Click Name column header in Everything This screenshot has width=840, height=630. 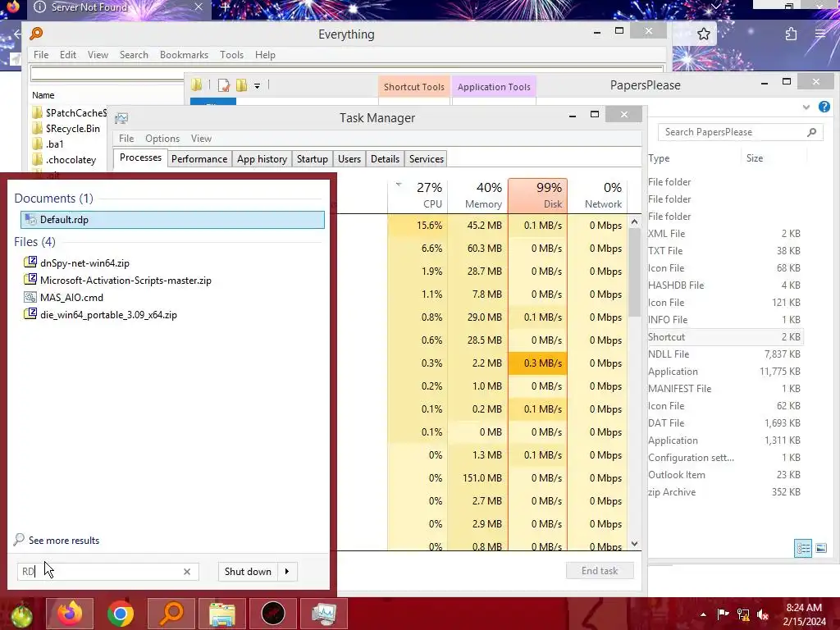(x=43, y=95)
